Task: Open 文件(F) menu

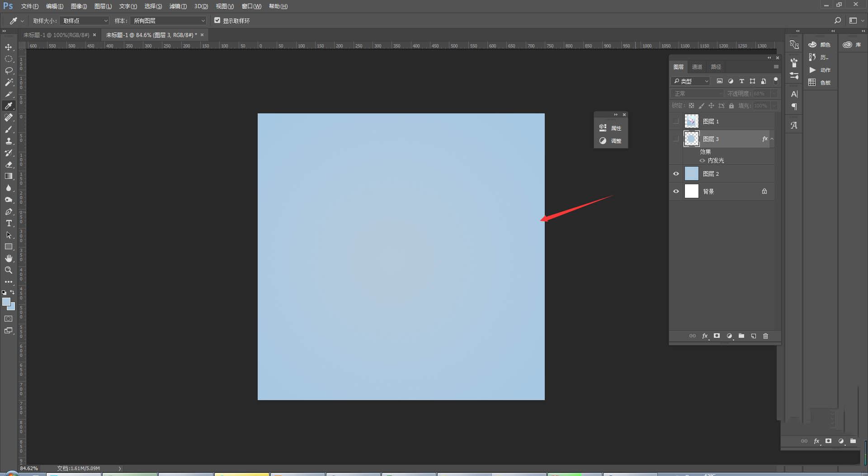Action: [29, 6]
